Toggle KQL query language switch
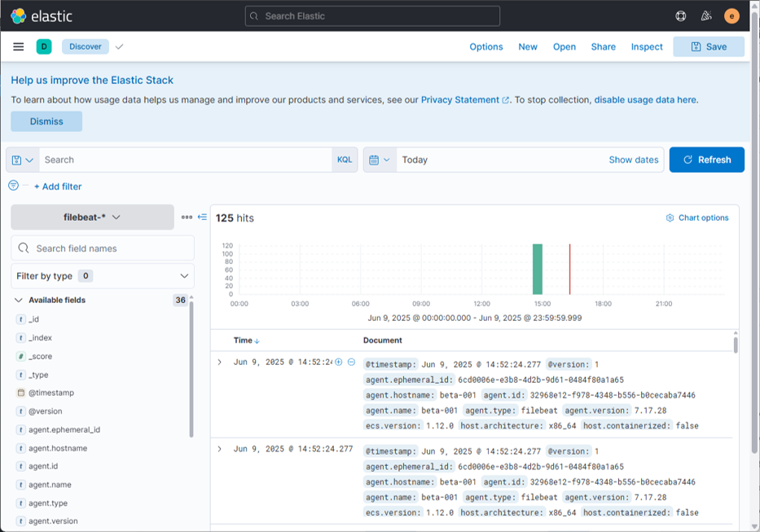 [x=345, y=160]
